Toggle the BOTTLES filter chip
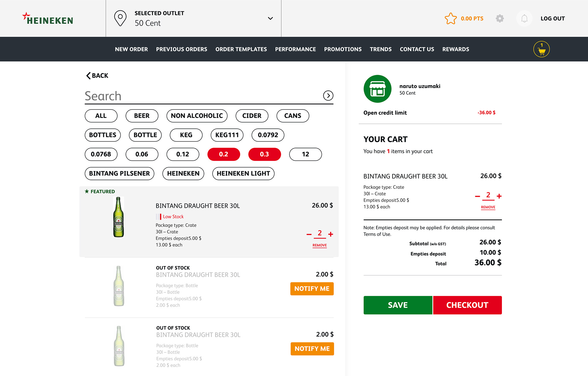Screen dimensions: 588x376 click(x=103, y=135)
